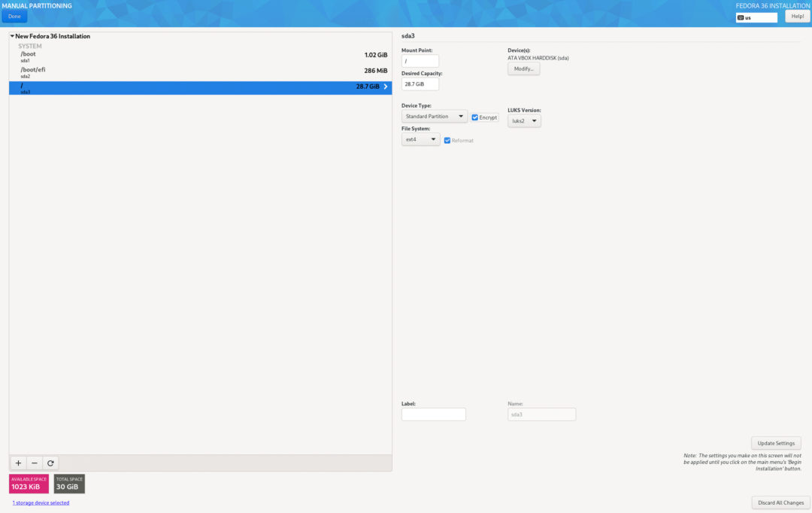Click the add mount point plus icon
This screenshot has width=812, height=513.
18,463
